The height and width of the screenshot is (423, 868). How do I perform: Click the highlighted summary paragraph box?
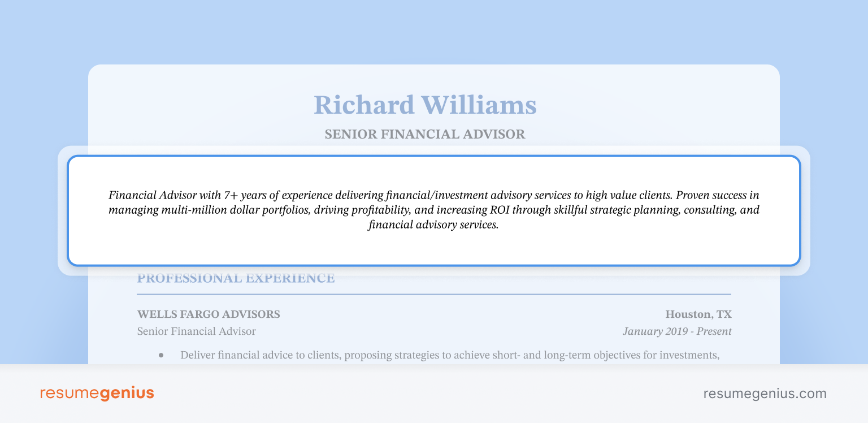(x=434, y=210)
